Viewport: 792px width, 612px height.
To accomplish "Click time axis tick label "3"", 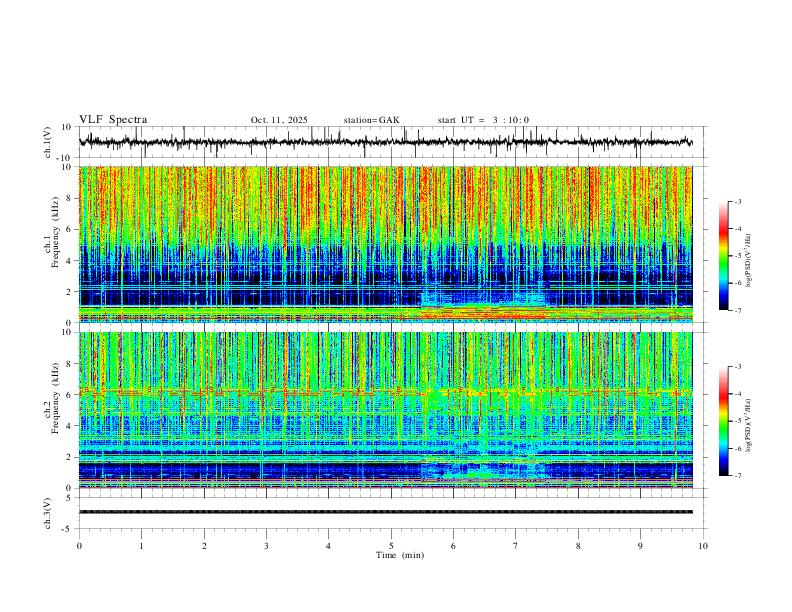I will 266,546.
